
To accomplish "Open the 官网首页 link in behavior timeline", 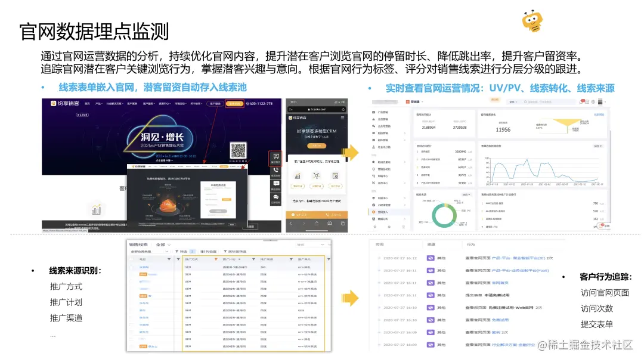I will tap(500, 283).
